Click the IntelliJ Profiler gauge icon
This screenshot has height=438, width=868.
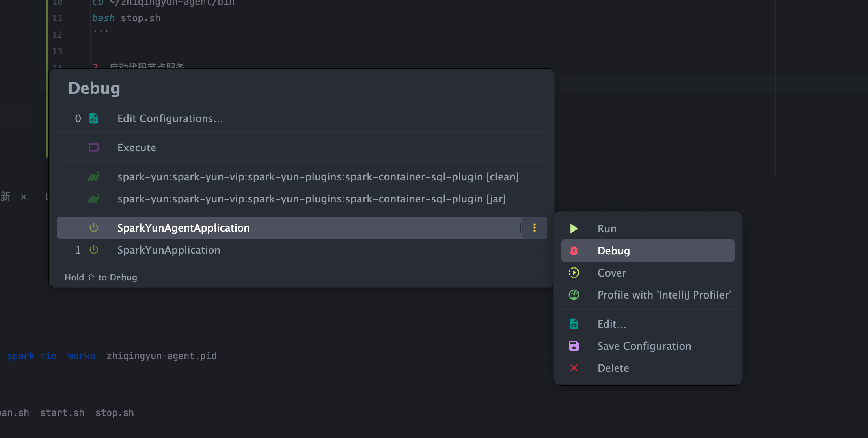(574, 295)
